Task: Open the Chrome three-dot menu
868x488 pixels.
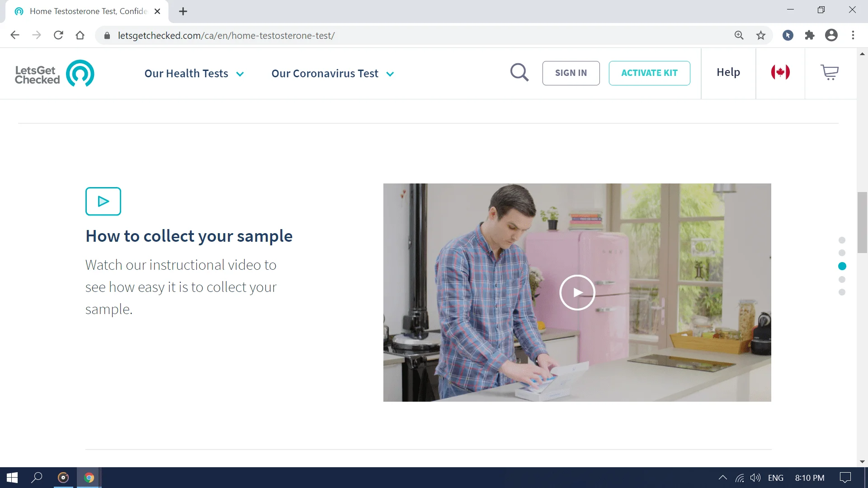Action: click(x=853, y=35)
